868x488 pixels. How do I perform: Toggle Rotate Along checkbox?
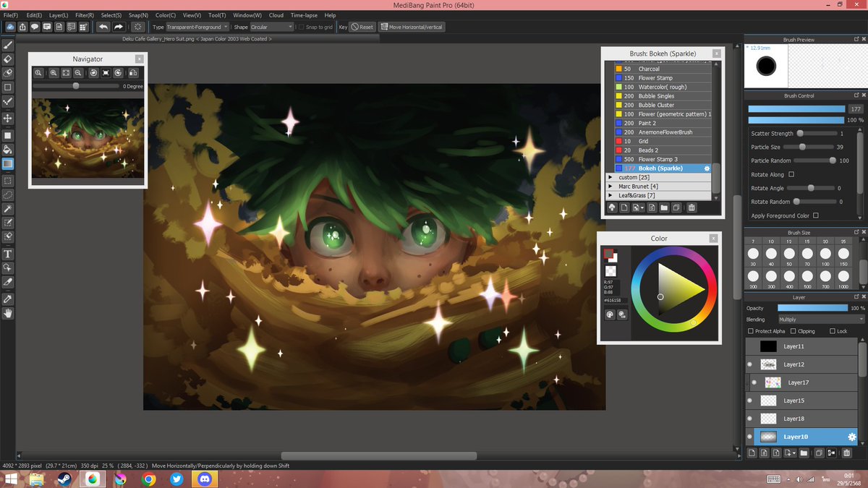(x=791, y=174)
